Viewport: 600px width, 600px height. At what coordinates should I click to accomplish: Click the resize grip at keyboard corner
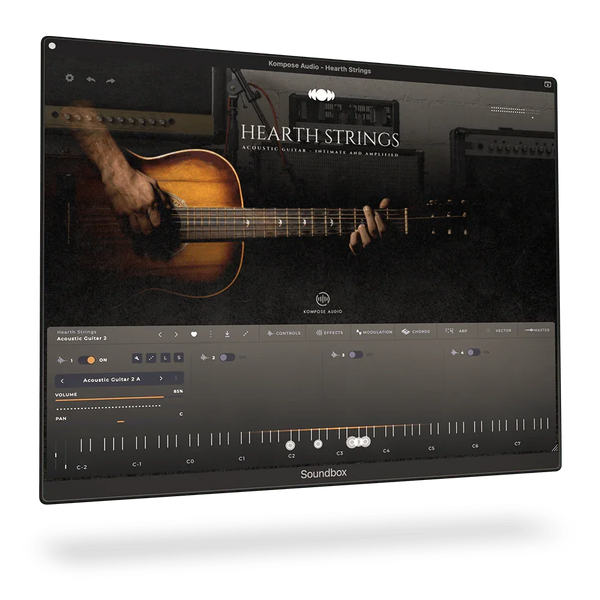point(555,447)
